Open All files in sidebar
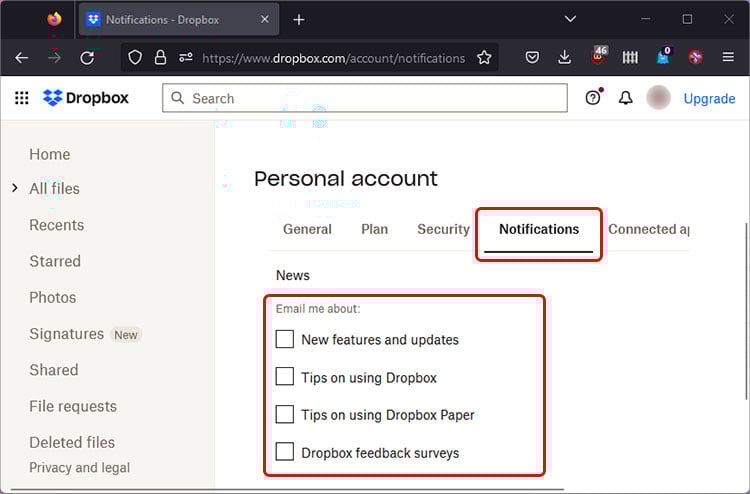750x494 pixels. click(x=55, y=189)
